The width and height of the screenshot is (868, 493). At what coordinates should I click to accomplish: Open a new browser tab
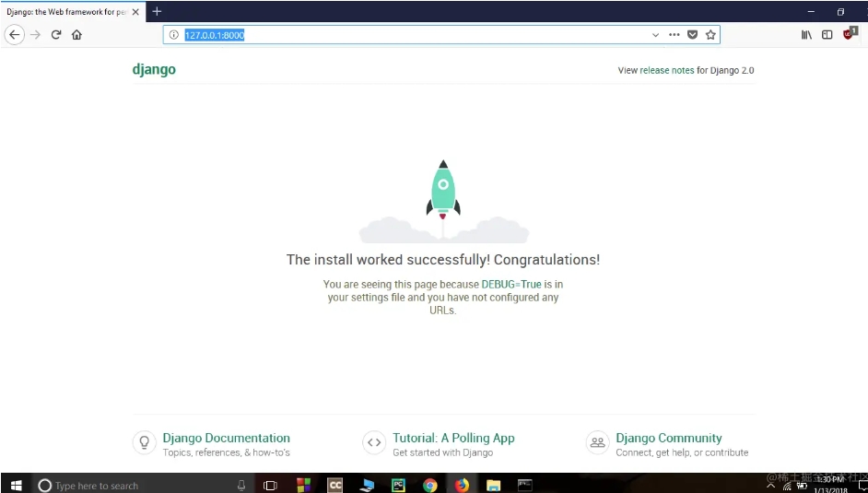click(157, 11)
